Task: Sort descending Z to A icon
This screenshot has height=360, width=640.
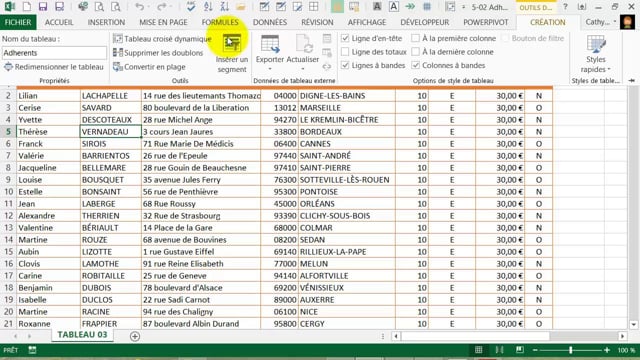Action: tap(224, 7)
